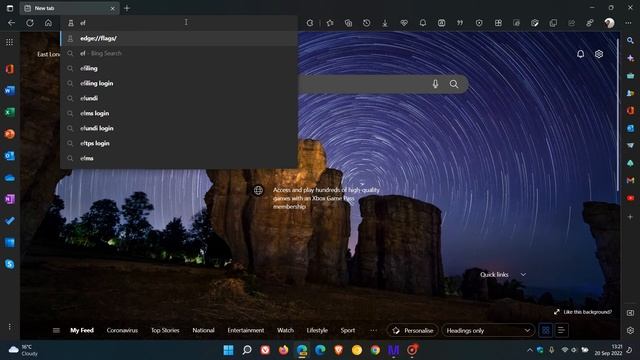Open the National feed tab
The width and height of the screenshot is (640, 360).
(x=203, y=330)
